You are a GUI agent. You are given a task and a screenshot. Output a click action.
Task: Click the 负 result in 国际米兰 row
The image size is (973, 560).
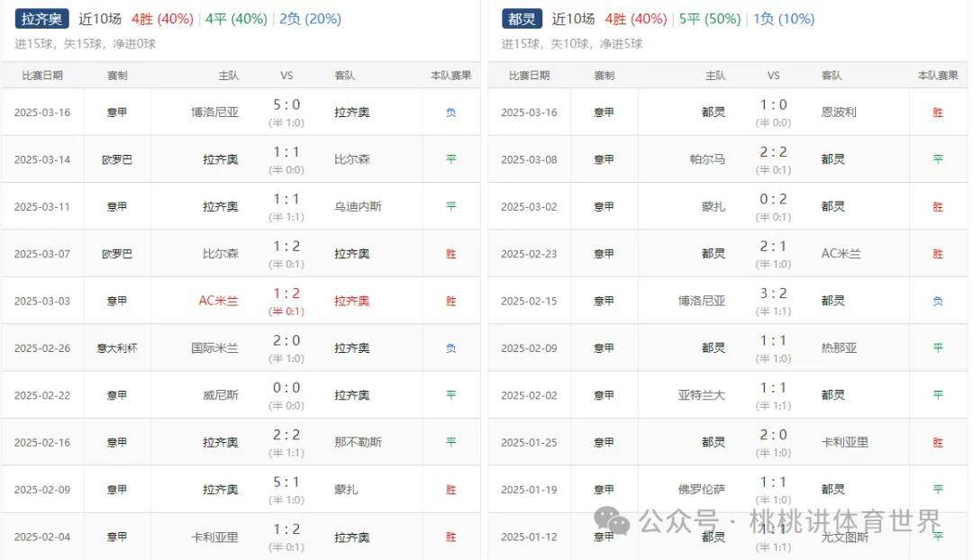451,348
